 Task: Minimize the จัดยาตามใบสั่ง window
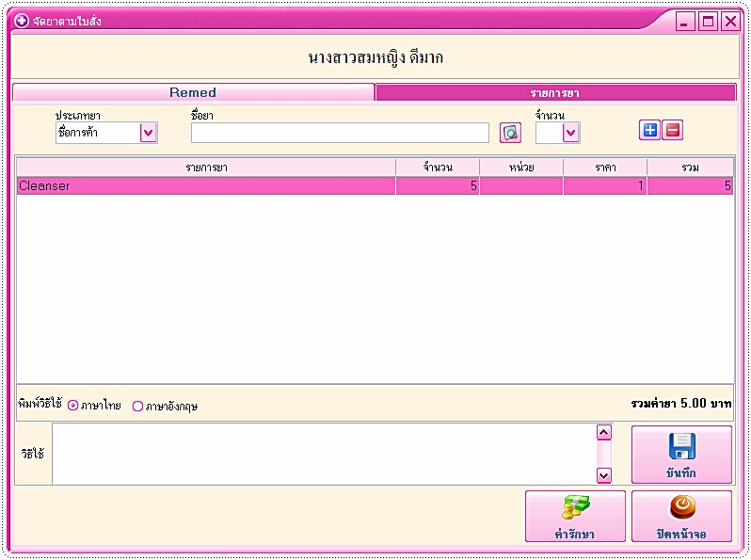685,22
